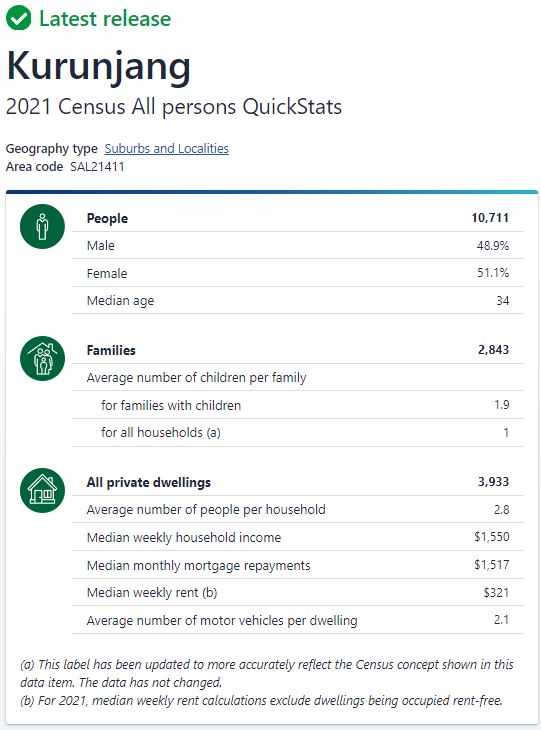Viewport: 541px width, 730px height.
Task: Click the People total 10,711
Action: coord(490,217)
